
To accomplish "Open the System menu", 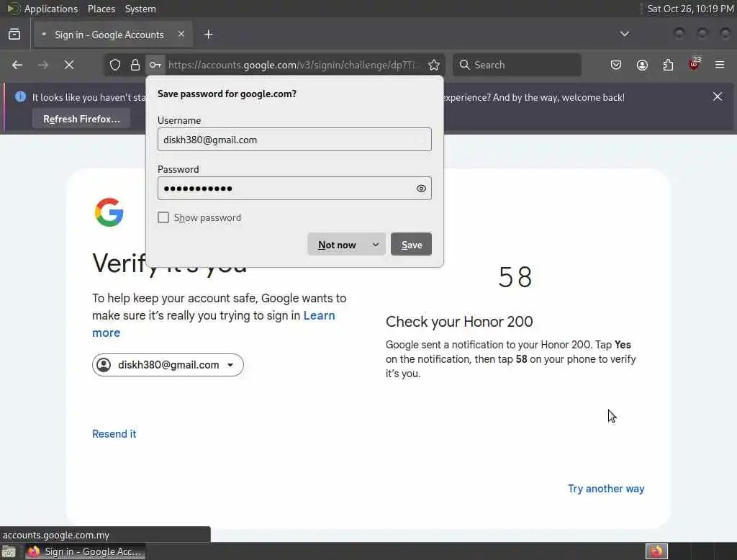I will click(140, 9).
